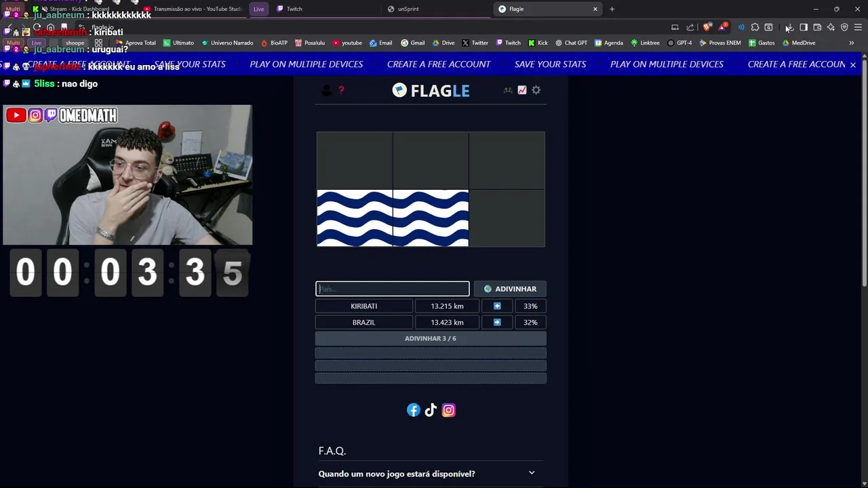Click direction arrow in KIRIBATI row
868x488 pixels.
pos(497,306)
